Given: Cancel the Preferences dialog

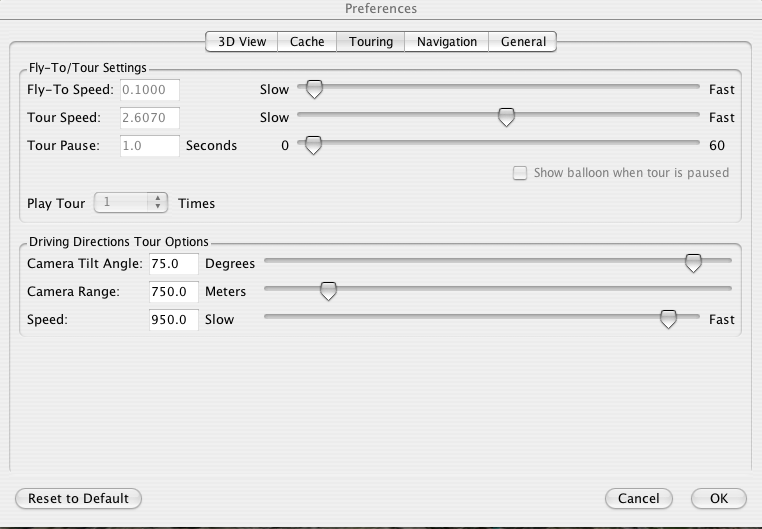Looking at the screenshot, I should (638, 498).
